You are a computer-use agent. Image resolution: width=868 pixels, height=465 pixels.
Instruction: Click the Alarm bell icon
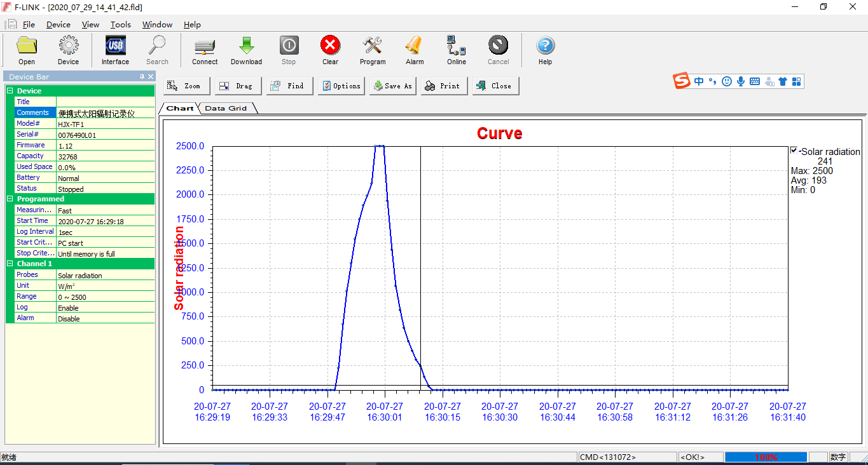[x=415, y=46]
